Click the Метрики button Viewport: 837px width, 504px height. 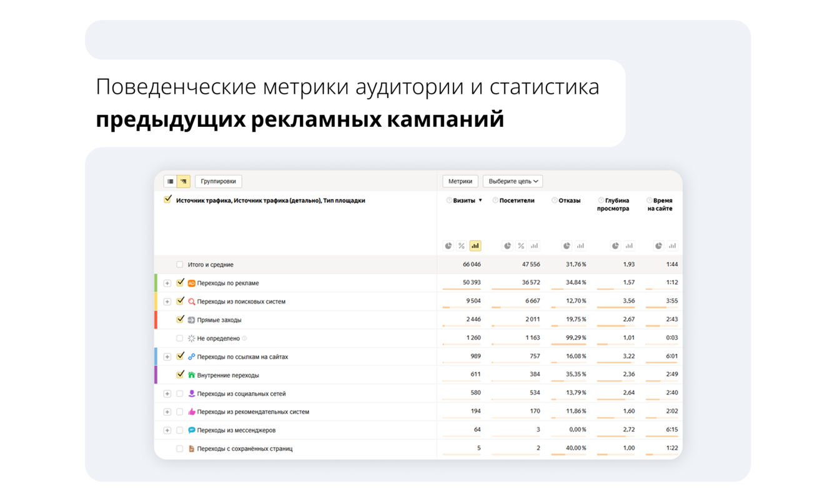tap(460, 181)
